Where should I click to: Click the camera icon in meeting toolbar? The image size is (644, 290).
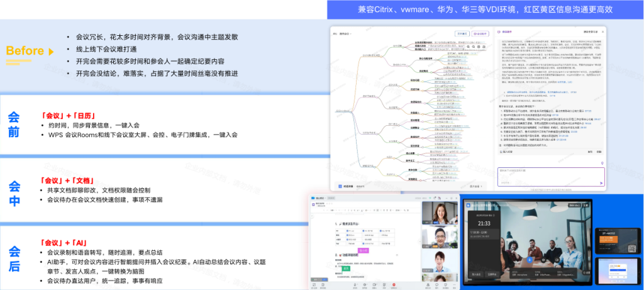pyautogui.click(x=374, y=285)
